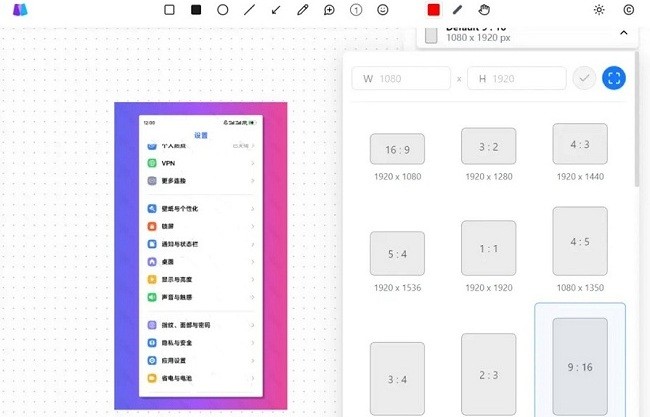
Task: Choose the 3 : 2 ratio preset
Action: [489, 146]
